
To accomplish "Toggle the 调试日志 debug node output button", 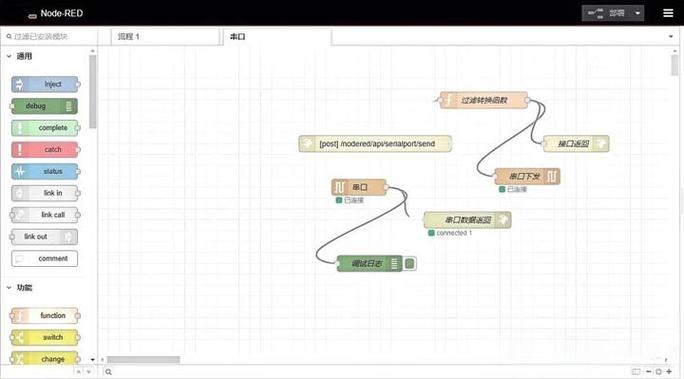I will point(409,263).
